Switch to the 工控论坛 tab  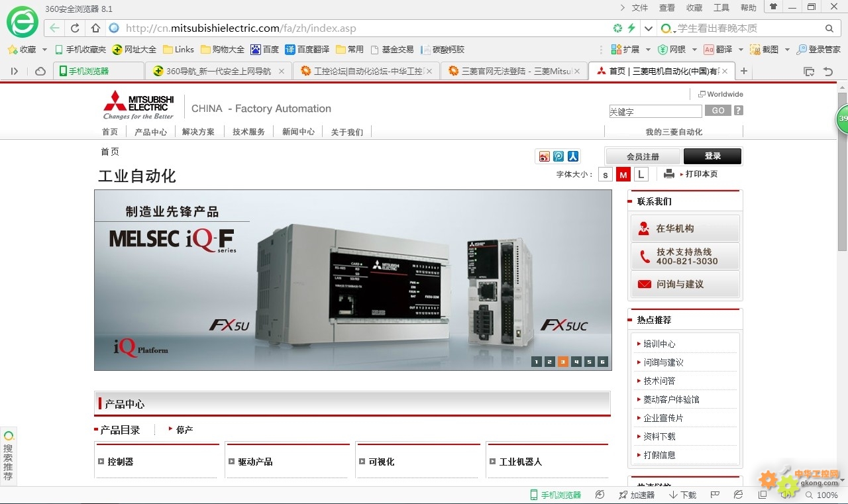(x=366, y=71)
